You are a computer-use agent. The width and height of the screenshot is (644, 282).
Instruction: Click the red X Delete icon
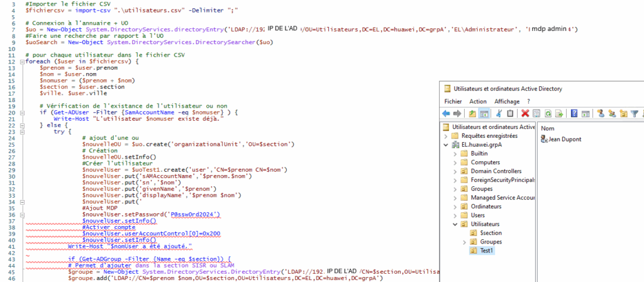[x=525, y=113]
